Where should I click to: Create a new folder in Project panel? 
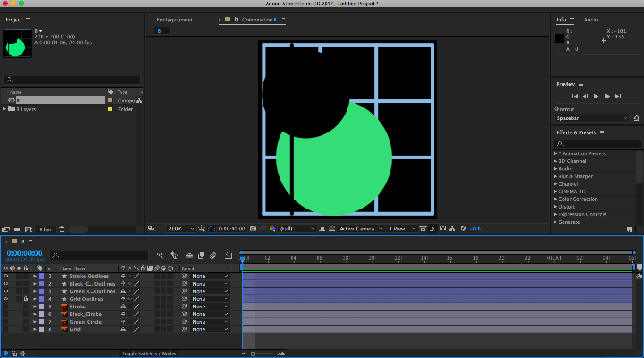pyautogui.click(x=17, y=229)
